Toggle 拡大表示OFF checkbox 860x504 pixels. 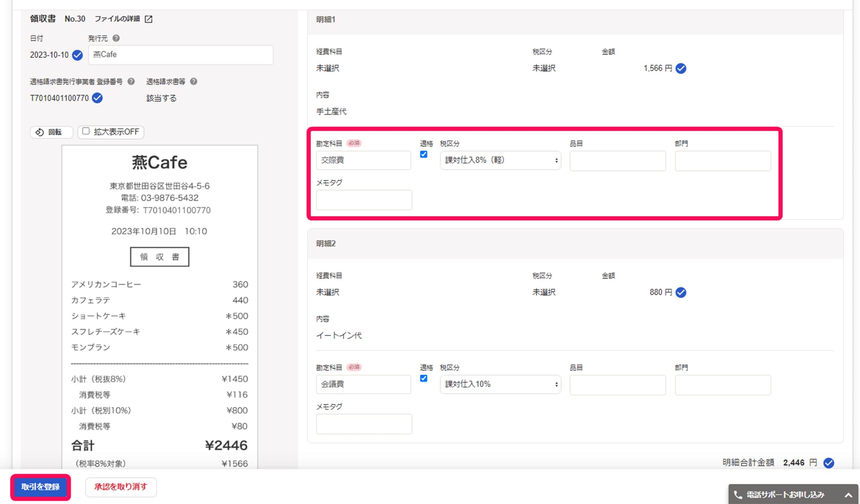[86, 131]
